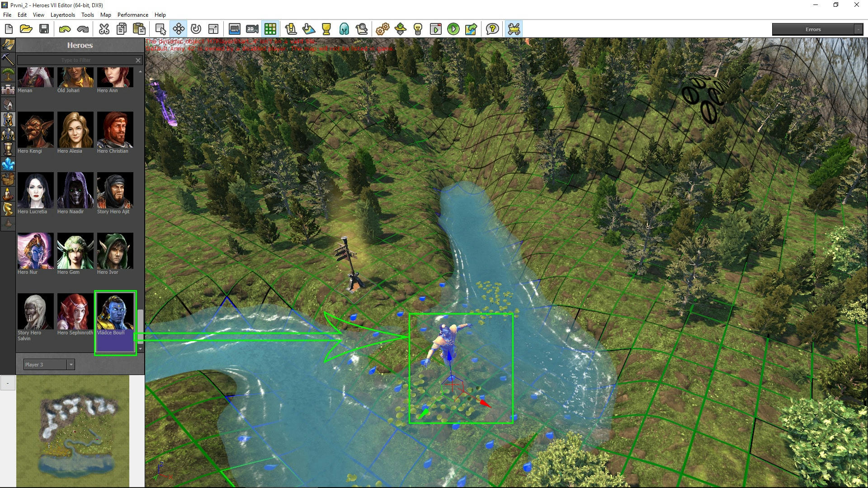Click the Type to Filter field

(x=75, y=60)
